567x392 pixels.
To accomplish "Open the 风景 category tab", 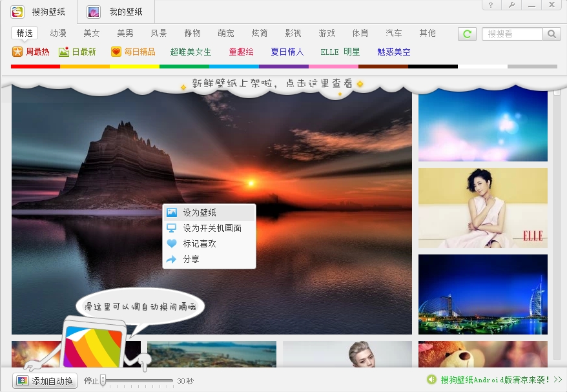I will (159, 33).
